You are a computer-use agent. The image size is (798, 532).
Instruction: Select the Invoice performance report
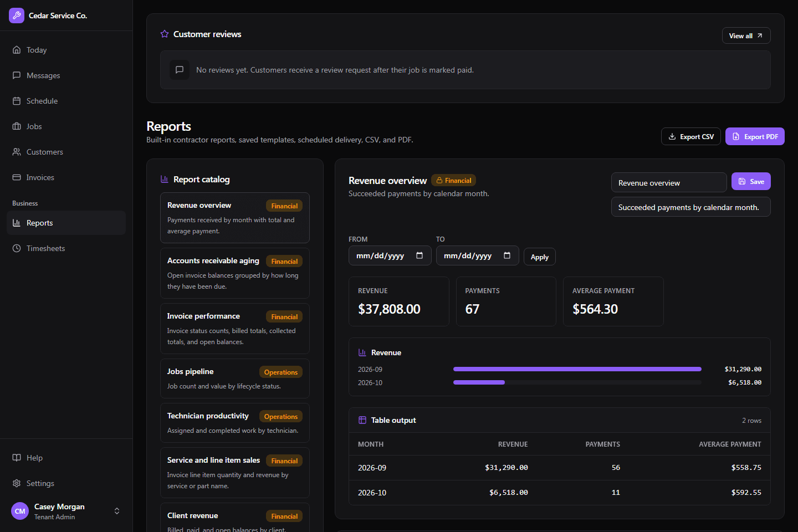(235, 329)
